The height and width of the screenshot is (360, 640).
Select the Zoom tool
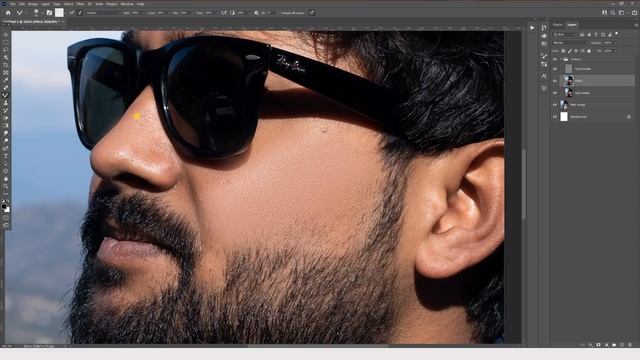pyautogui.click(x=6, y=187)
